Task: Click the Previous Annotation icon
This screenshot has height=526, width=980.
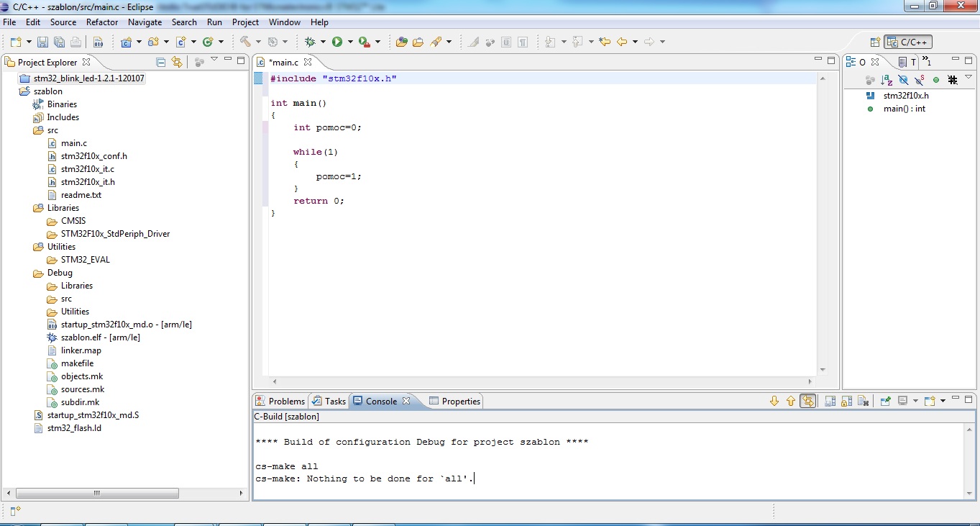Action: click(577, 42)
